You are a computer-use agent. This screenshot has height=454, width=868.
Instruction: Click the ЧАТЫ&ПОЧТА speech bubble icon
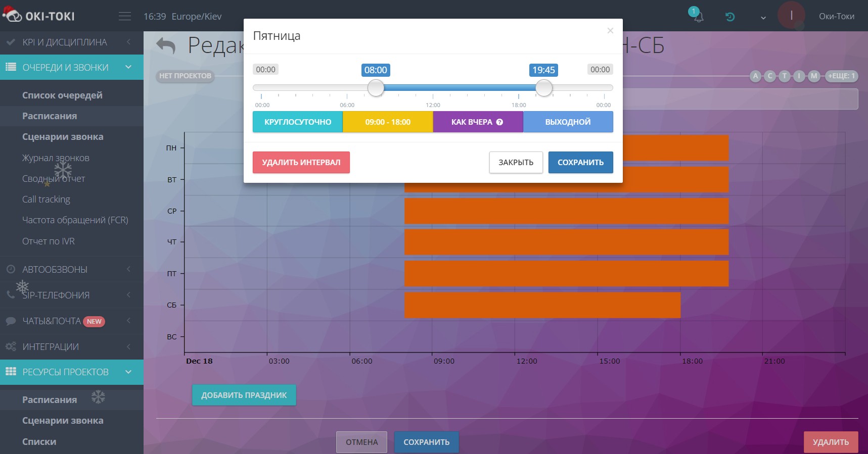11,321
